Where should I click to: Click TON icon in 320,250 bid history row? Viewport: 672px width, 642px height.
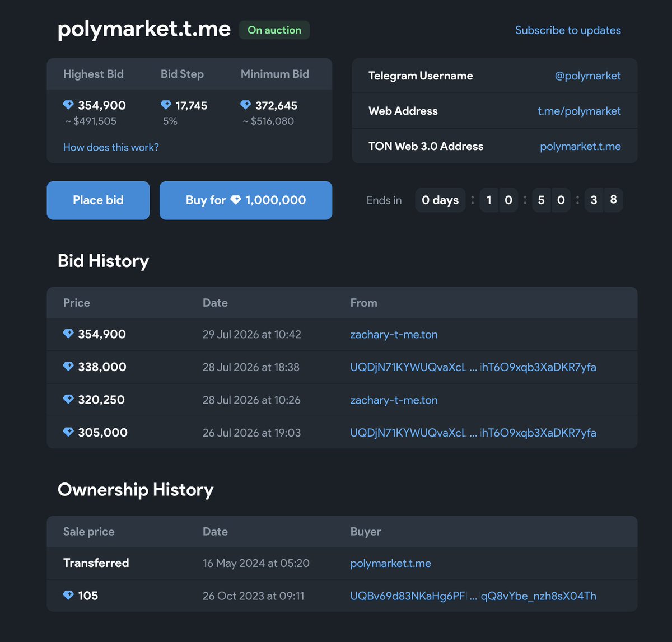[68, 399]
